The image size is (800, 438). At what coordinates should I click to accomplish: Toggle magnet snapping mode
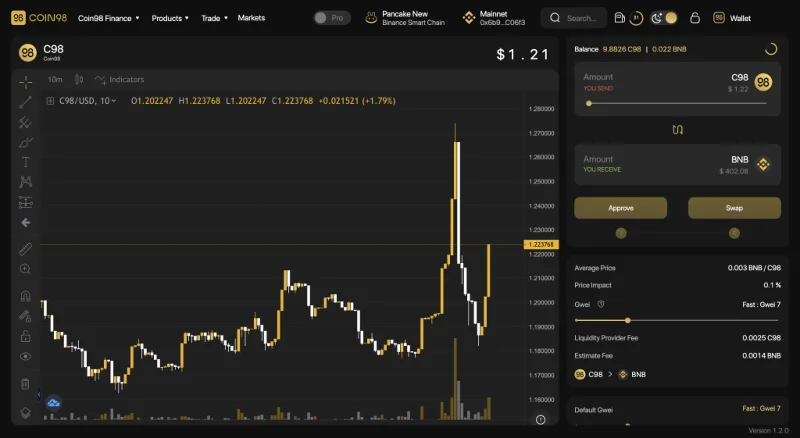pyautogui.click(x=26, y=296)
